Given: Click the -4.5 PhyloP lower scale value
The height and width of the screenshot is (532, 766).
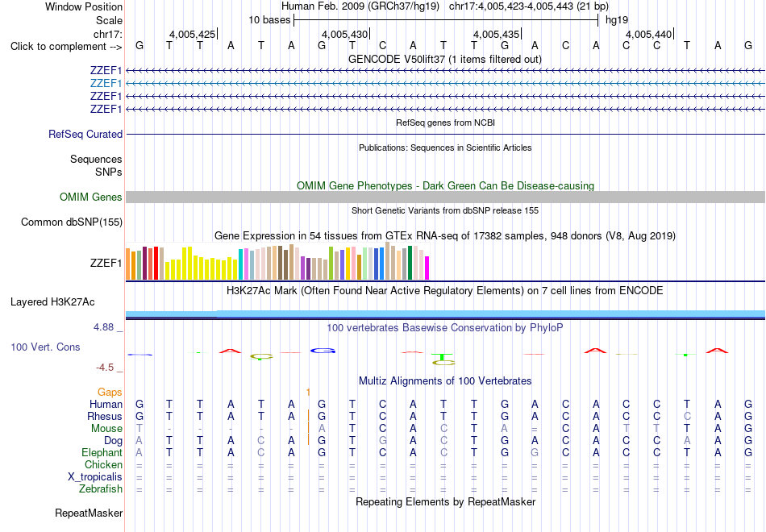Looking at the screenshot, I should [x=105, y=368].
